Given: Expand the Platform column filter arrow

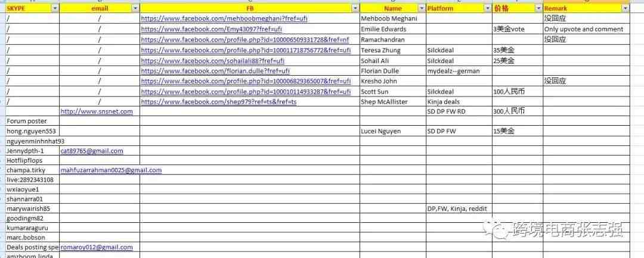Looking at the screenshot, I should pos(488,8).
